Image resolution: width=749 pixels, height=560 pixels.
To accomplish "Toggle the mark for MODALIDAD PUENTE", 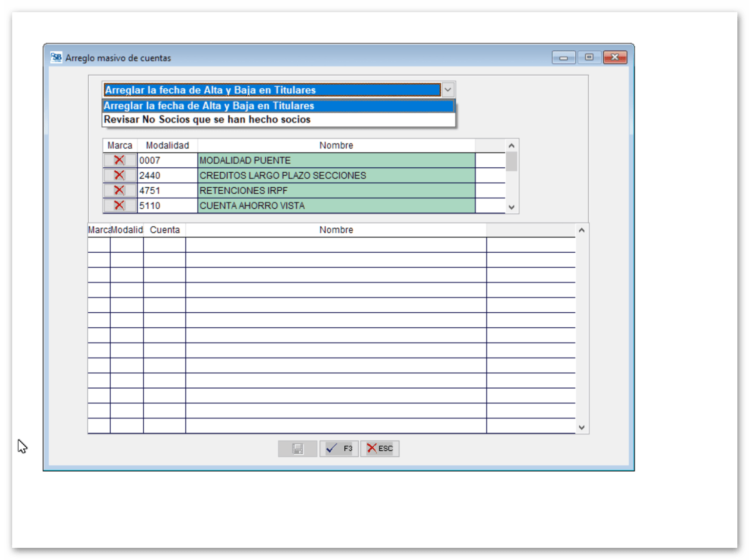I will pos(119,160).
